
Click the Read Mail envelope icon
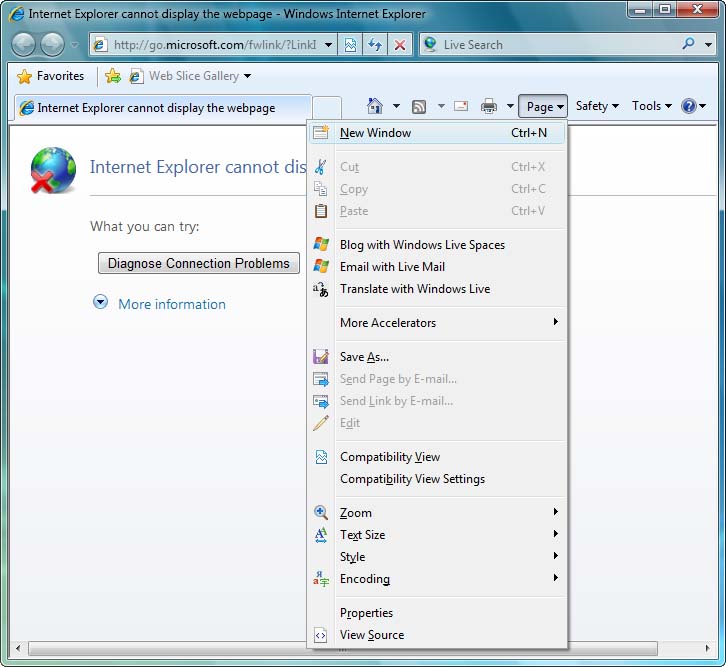click(x=461, y=106)
